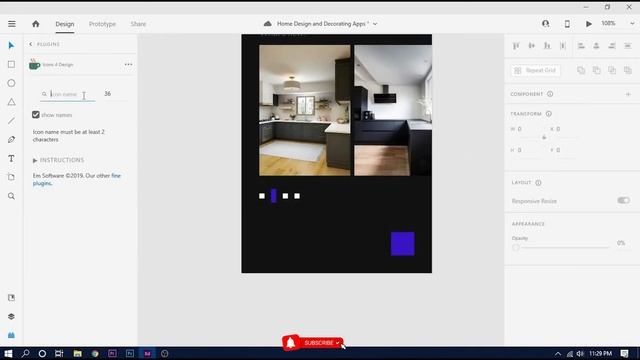The width and height of the screenshot is (640, 360).
Task: Show hidden system tray icons
Action: [x=558, y=354]
